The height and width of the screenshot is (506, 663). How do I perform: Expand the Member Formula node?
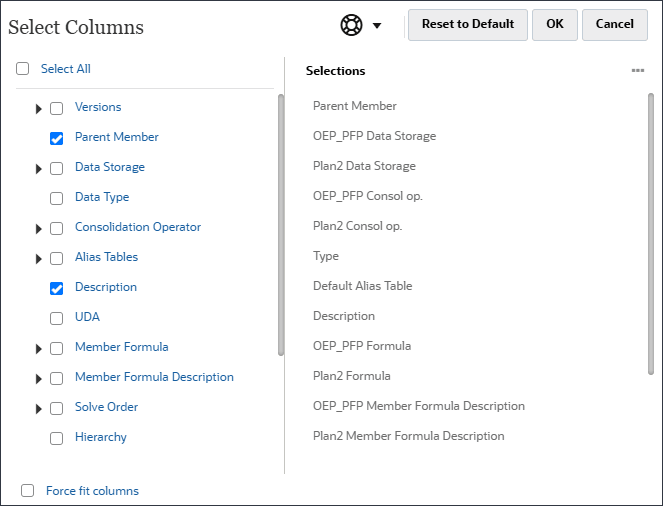pyautogui.click(x=39, y=348)
